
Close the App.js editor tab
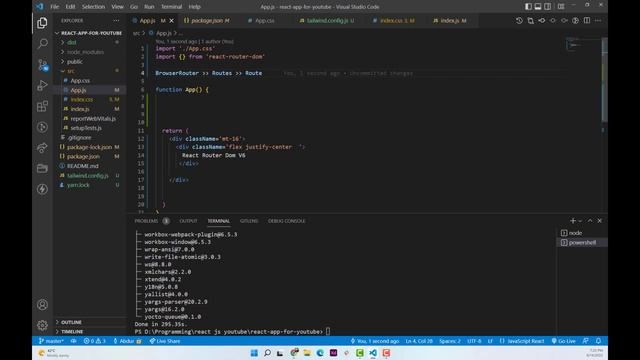[x=171, y=20]
